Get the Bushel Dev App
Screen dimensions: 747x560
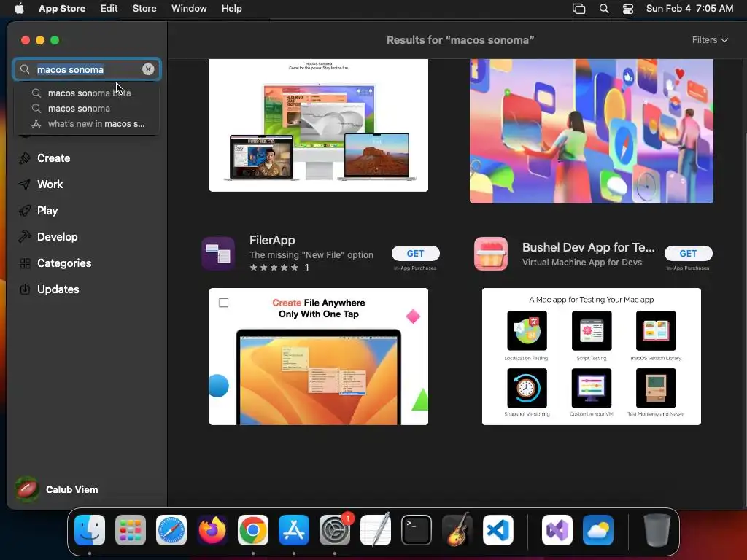689,253
